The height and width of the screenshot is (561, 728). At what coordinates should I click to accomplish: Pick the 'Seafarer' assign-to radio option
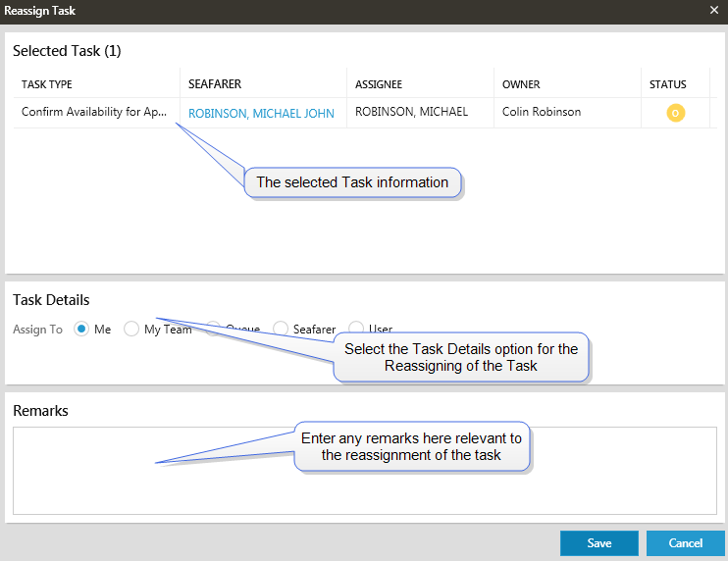click(x=281, y=330)
